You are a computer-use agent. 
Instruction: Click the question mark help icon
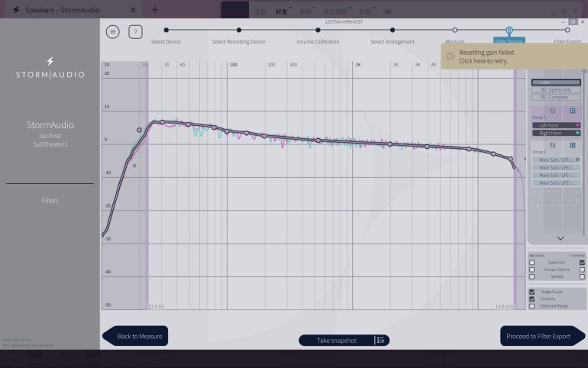click(135, 31)
